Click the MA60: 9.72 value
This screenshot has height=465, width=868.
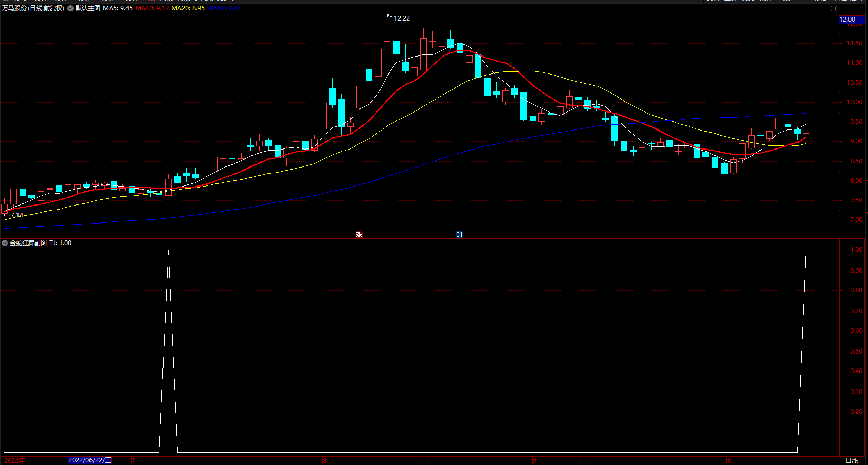(224, 8)
